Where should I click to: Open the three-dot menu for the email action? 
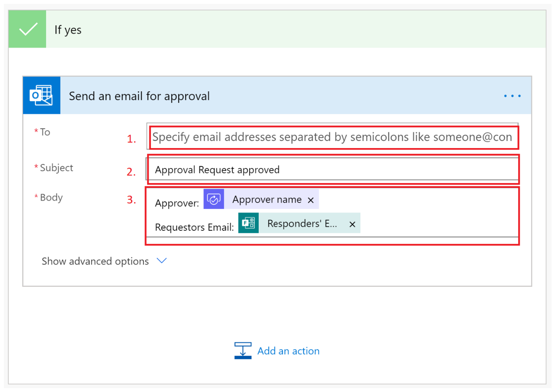point(512,96)
